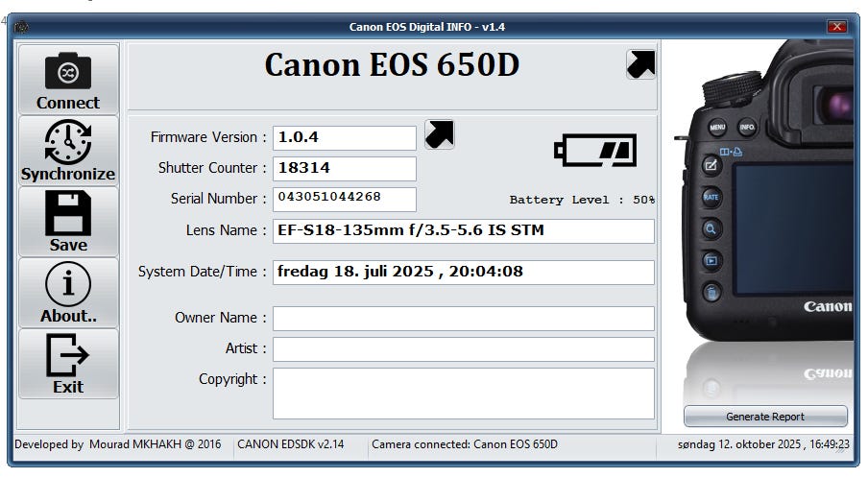The height and width of the screenshot is (478, 868).
Task: Open the About.. information dialog
Action: tap(68, 293)
